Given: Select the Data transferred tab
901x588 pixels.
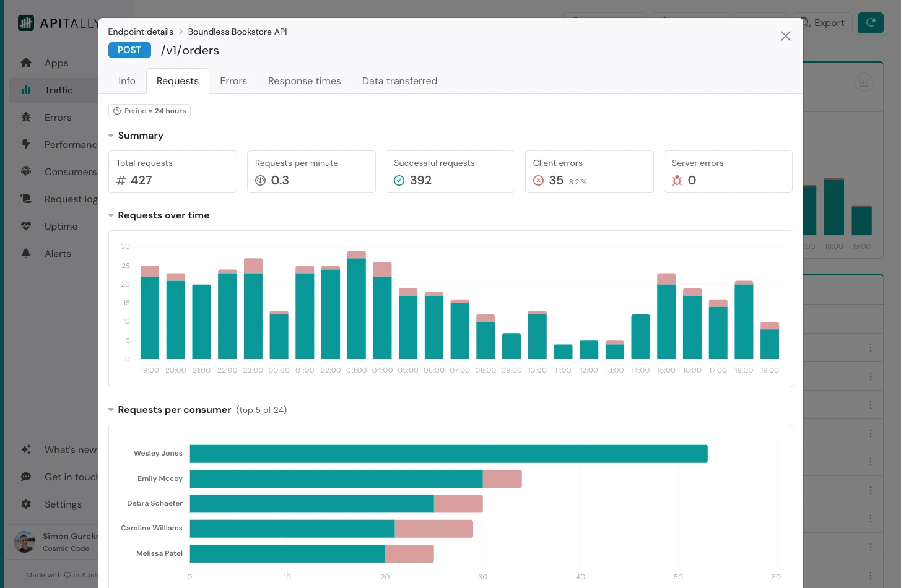Looking at the screenshot, I should click(399, 81).
